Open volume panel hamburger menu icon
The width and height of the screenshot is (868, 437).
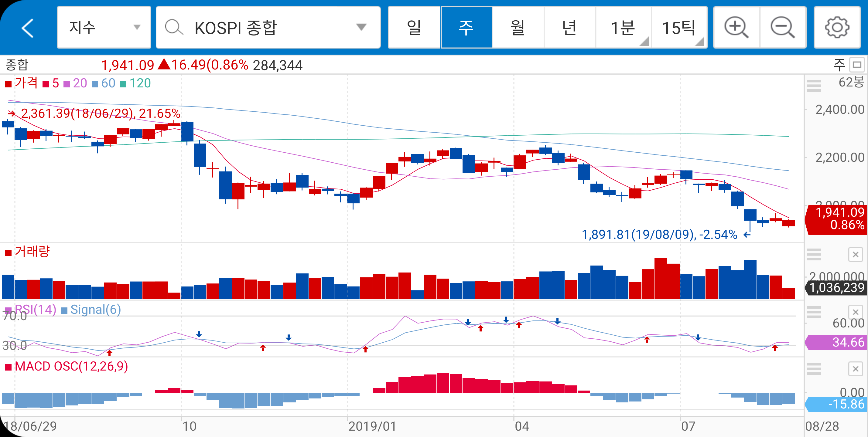coord(814,255)
